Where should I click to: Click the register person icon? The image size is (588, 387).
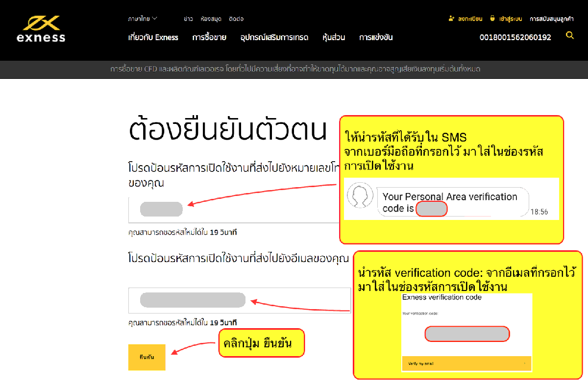[451, 19]
